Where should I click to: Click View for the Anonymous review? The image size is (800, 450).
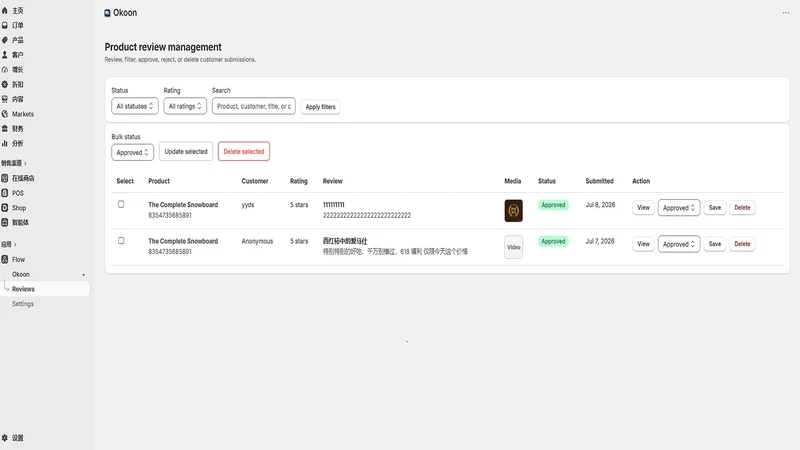(643, 244)
